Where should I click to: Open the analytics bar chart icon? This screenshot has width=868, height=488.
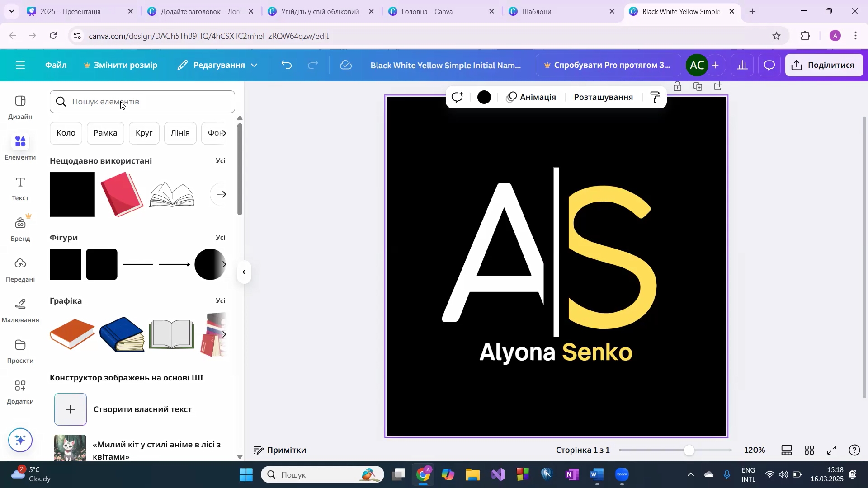(x=742, y=65)
